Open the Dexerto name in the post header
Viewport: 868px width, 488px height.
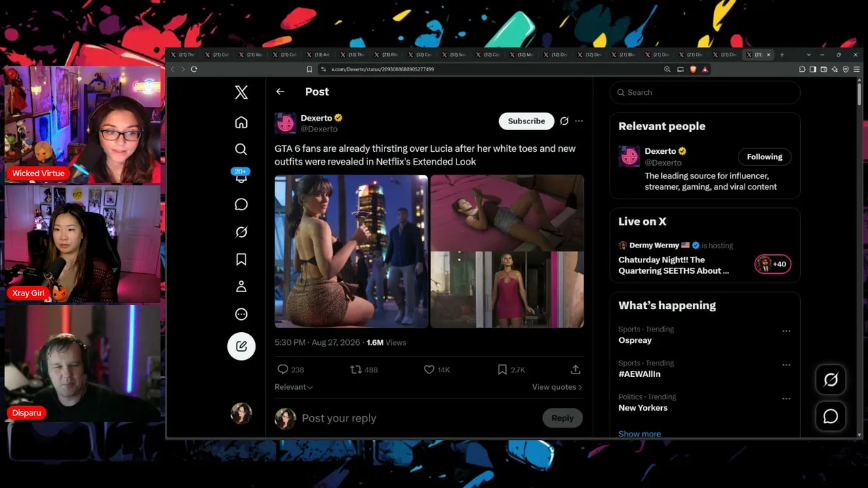point(316,118)
